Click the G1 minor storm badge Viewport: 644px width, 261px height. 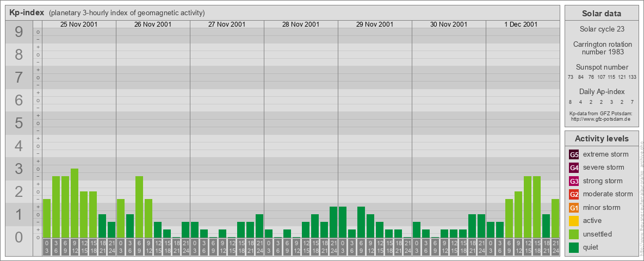coord(574,208)
